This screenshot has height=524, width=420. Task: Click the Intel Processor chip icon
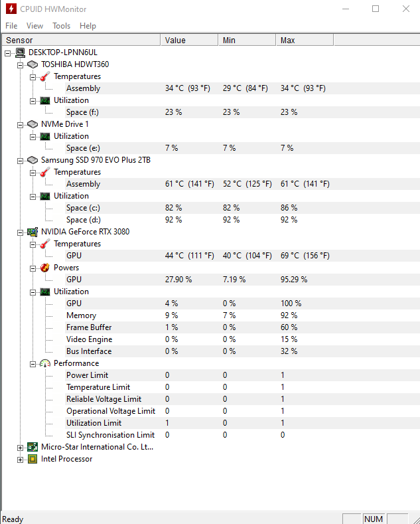[x=33, y=459]
